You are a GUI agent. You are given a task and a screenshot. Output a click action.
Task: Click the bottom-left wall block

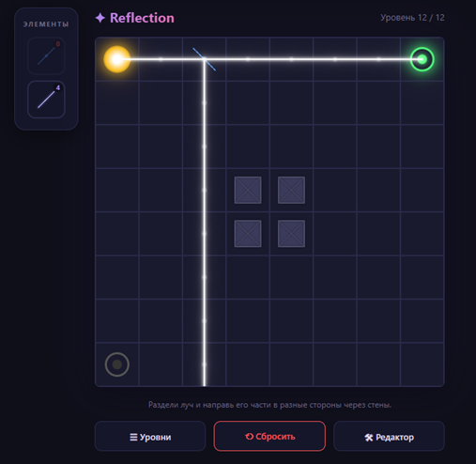[x=248, y=234]
